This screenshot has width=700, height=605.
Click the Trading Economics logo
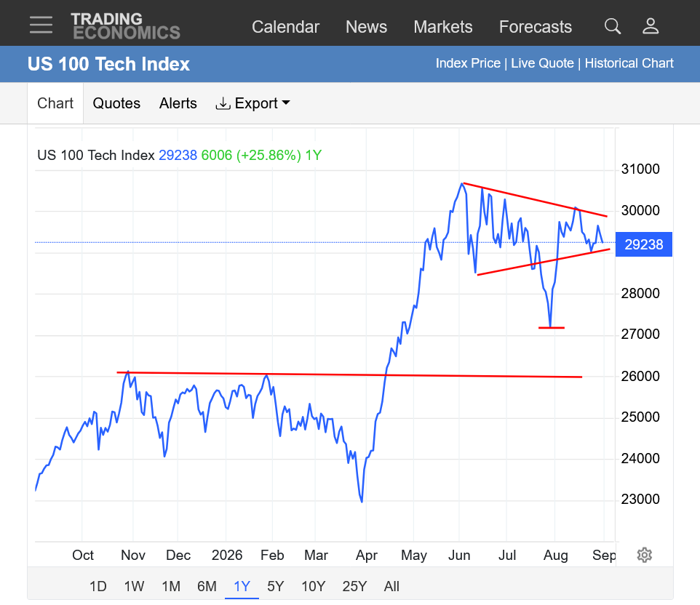[x=125, y=26]
